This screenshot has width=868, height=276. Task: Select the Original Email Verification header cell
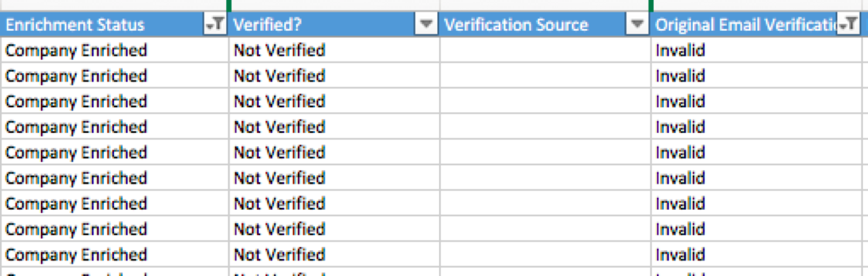[x=759, y=25]
